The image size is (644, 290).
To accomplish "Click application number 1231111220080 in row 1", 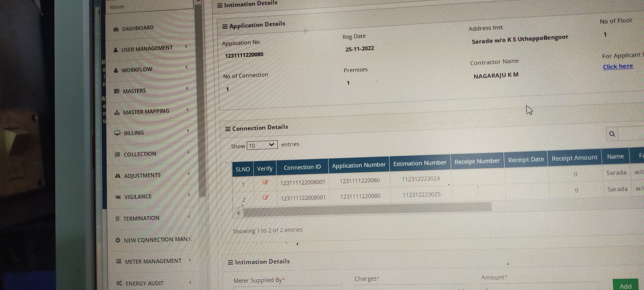I will click(x=360, y=181).
